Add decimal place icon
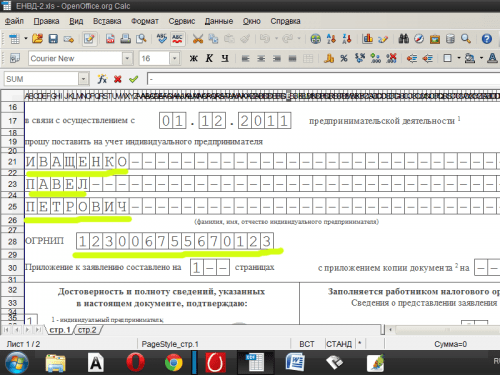This screenshot has height=375, width=500. (x=376, y=59)
